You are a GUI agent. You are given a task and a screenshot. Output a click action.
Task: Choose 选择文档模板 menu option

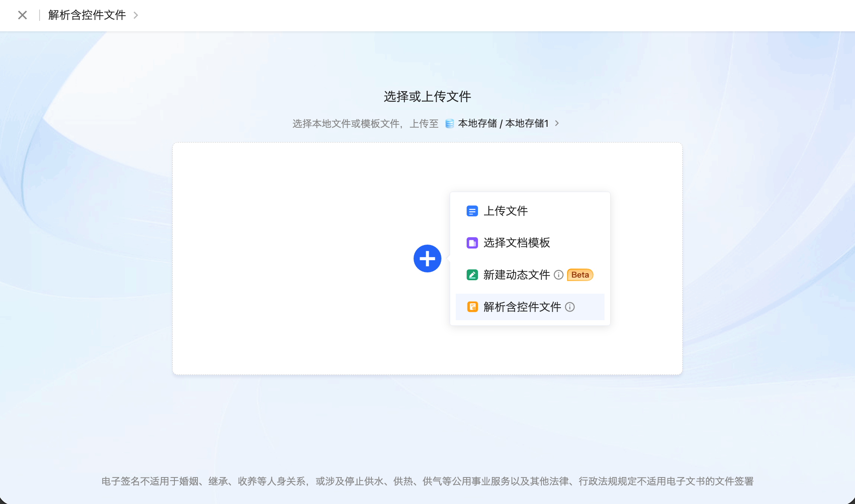517,243
